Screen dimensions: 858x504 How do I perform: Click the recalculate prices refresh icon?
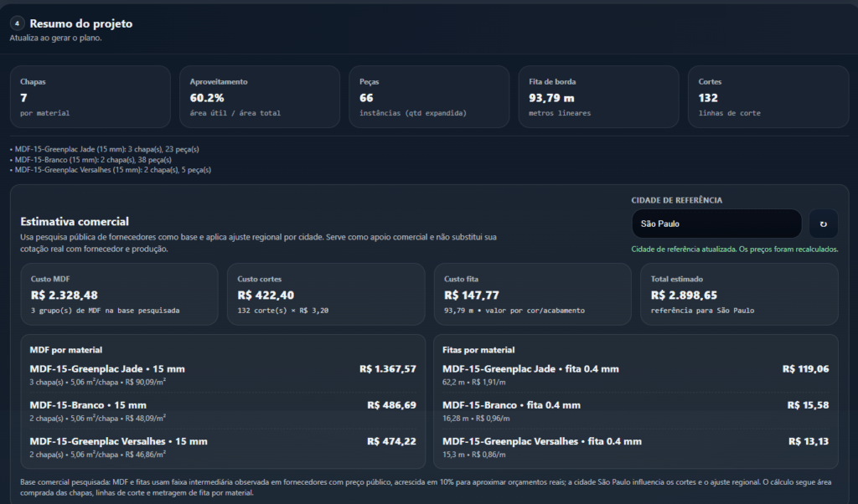pos(823,224)
